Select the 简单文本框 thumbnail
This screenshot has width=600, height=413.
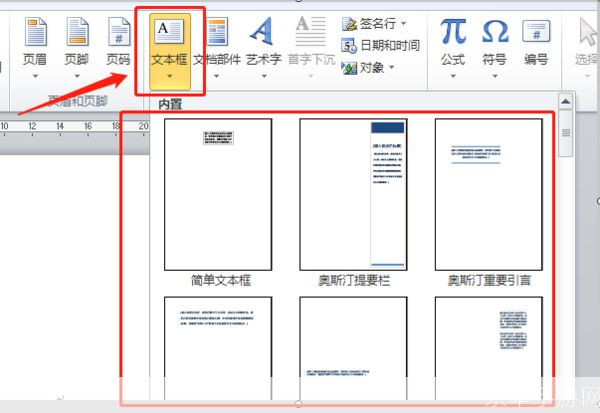pos(218,194)
